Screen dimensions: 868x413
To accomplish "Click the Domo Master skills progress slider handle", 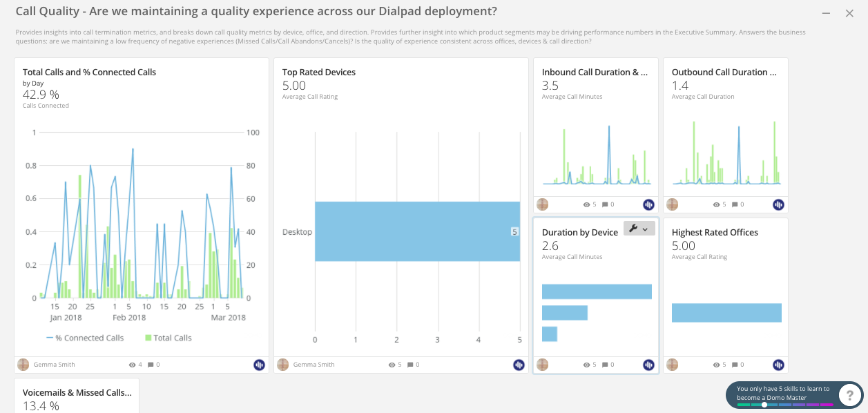I will click(765, 404).
